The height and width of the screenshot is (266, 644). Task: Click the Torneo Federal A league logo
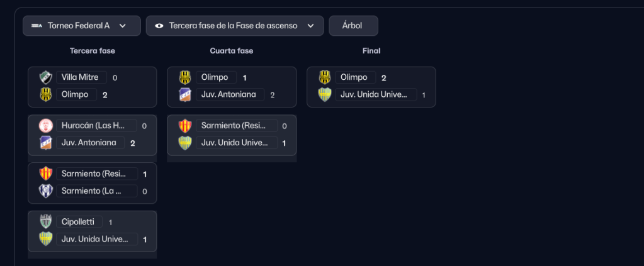tap(37, 26)
